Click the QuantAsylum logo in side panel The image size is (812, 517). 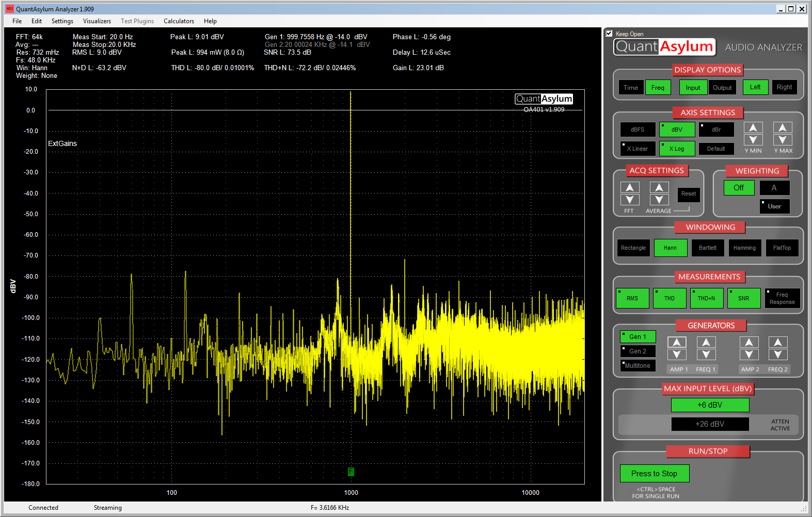click(664, 47)
